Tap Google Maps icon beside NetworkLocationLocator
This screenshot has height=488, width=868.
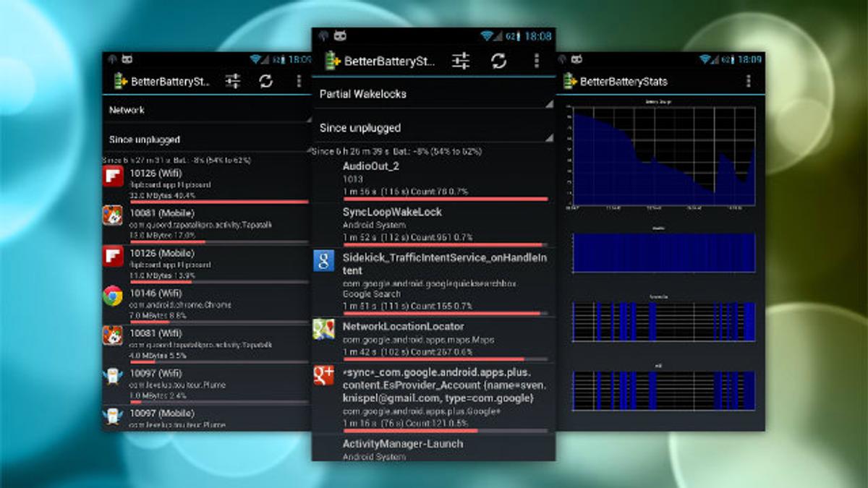323,329
